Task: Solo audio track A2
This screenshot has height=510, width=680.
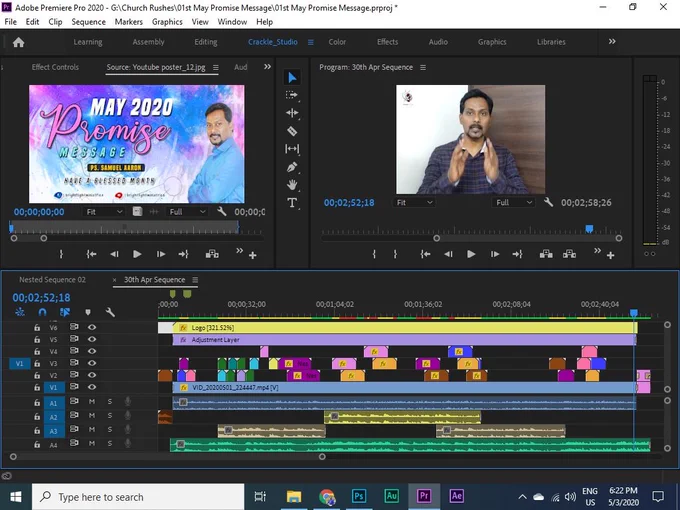Action: pyautogui.click(x=110, y=416)
